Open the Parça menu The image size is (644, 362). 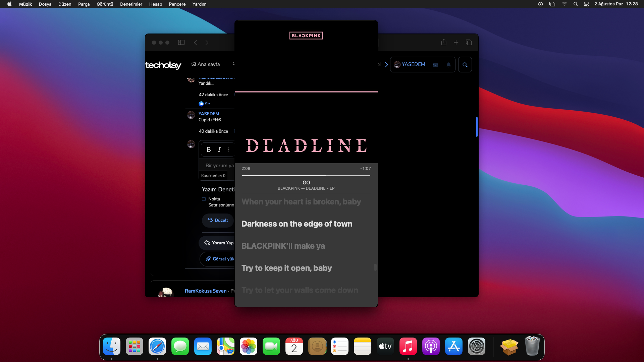tap(84, 4)
